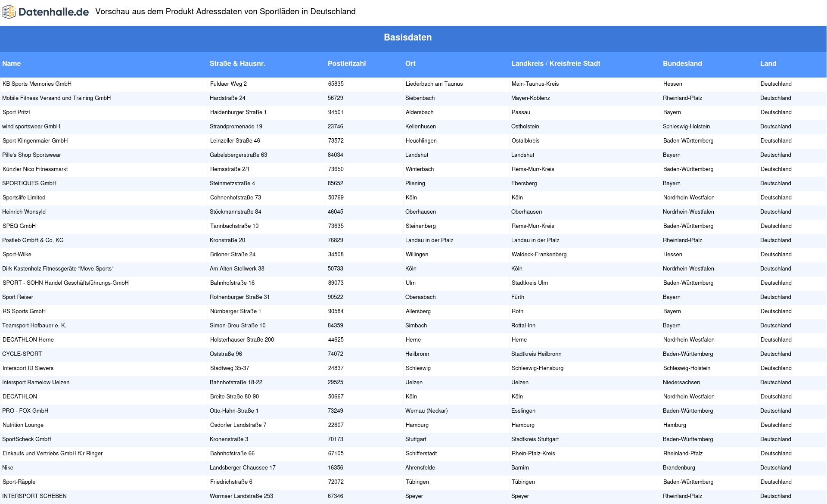Click postal code 22607
This screenshot has width=827, height=504.
pyautogui.click(x=336, y=425)
